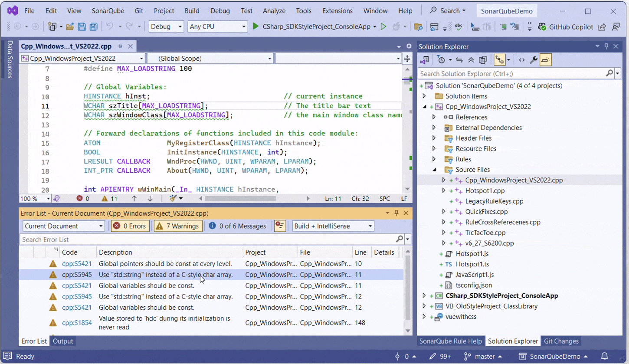Click the editor horizontal scrollbar thumb
Viewport: 629px width, 364px height.
coord(240,199)
